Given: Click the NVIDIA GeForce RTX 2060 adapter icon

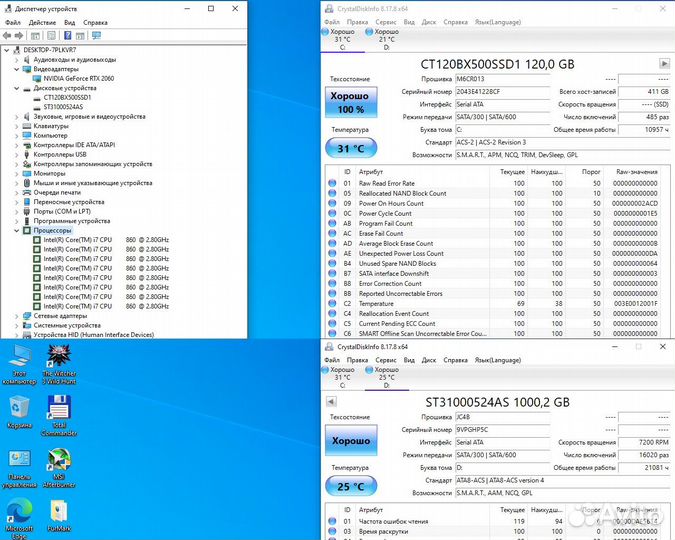Looking at the screenshot, I should pyautogui.click(x=37, y=78).
